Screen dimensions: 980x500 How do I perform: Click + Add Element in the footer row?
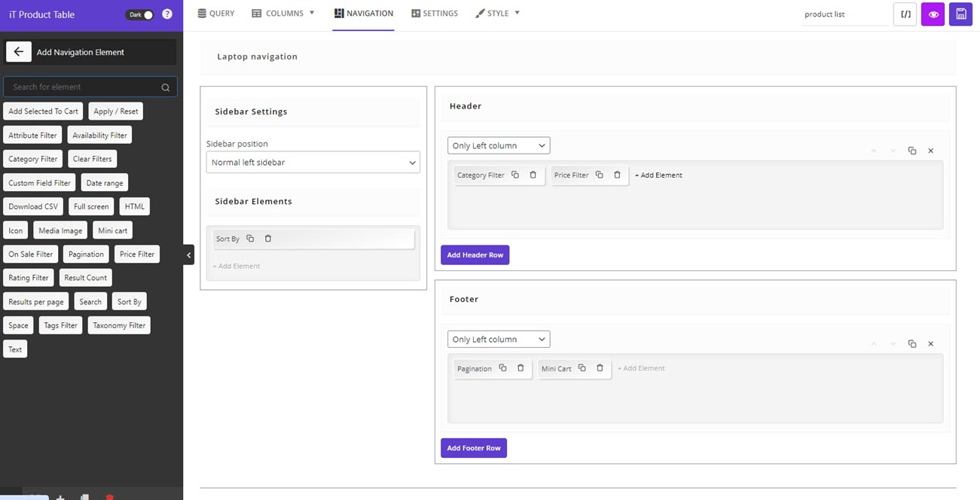point(641,368)
